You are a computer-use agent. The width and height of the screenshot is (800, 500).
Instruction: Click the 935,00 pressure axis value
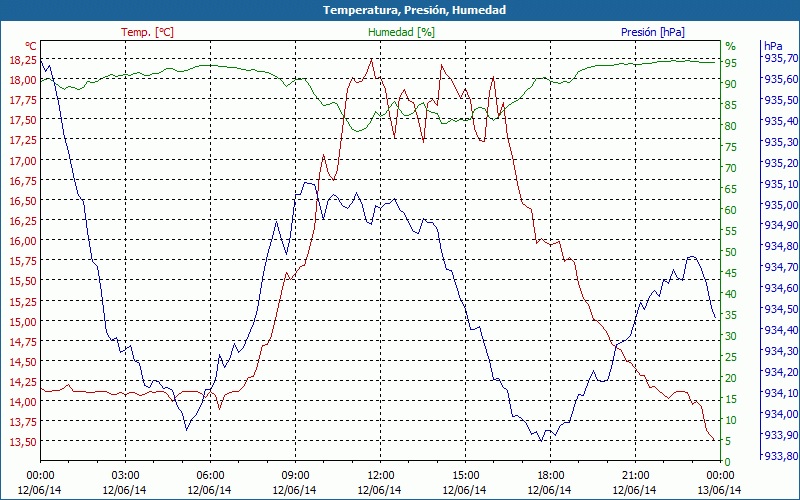(780, 205)
